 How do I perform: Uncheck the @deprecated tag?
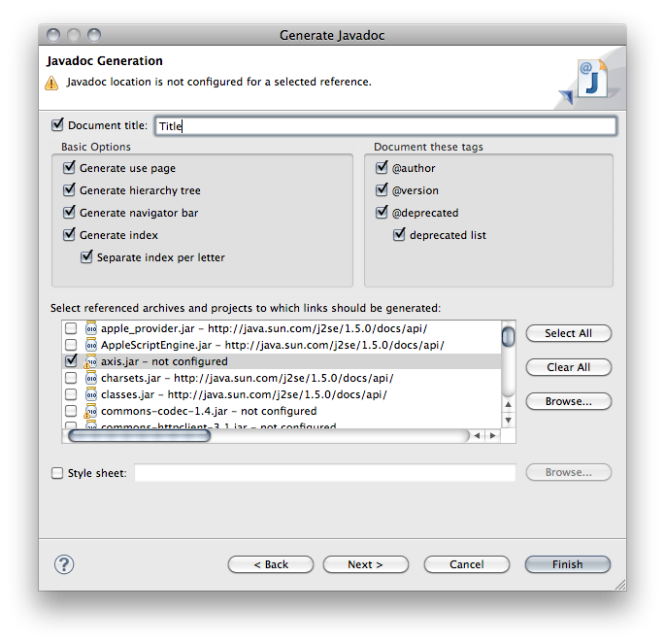pyautogui.click(x=382, y=212)
